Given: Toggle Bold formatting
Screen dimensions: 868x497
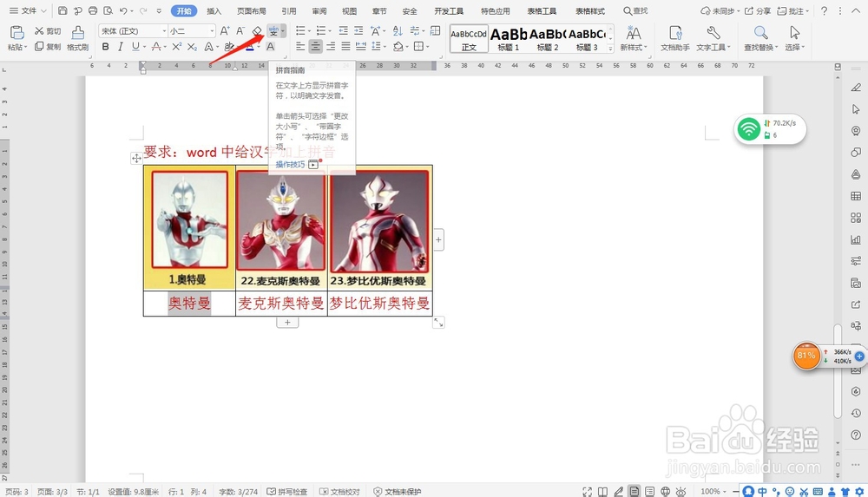Looking at the screenshot, I should point(105,47).
